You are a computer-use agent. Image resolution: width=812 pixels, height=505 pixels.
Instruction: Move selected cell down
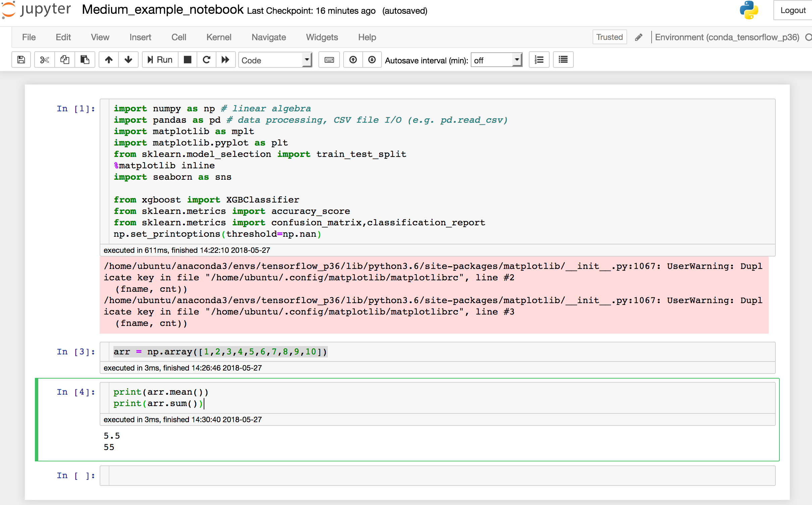(128, 59)
